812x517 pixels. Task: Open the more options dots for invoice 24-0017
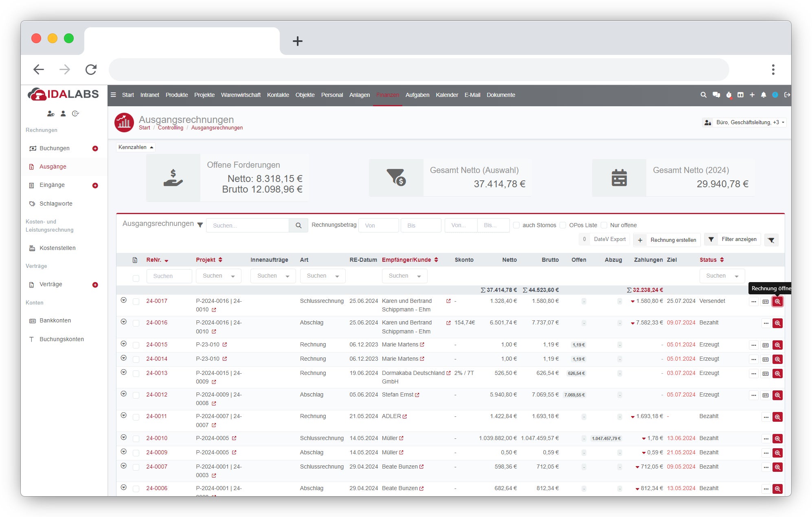click(754, 302)
